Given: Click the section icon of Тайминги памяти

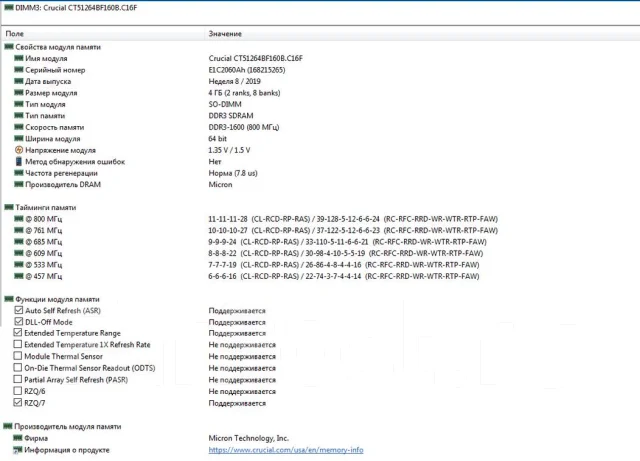Looking at the screenshot, I should click(x=9, y=207).
